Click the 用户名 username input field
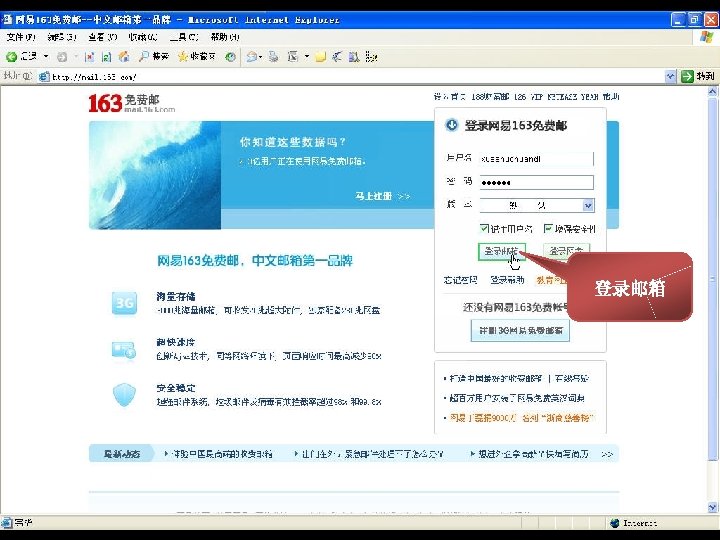The image size is (720, 540). click(536, 159)
